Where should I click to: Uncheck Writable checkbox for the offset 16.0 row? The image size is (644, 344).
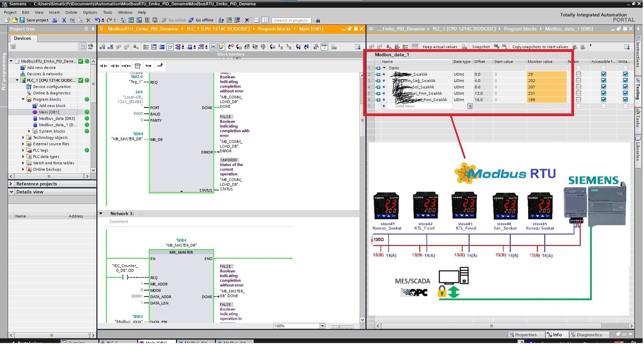[625, 100]
